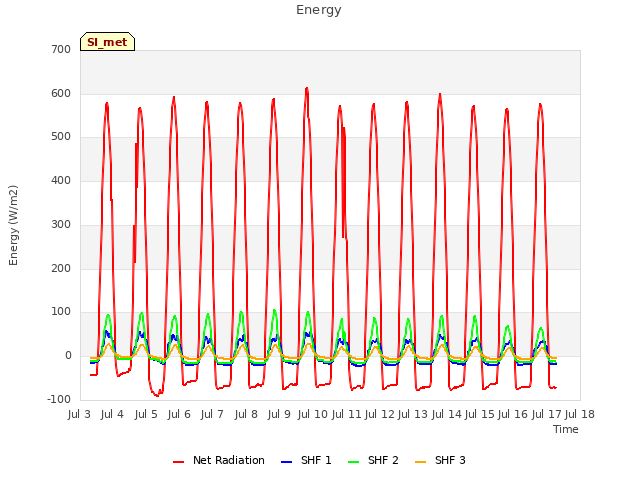
Task: Click the Jul 9 x-axis tick label
Action: (279, 414)
